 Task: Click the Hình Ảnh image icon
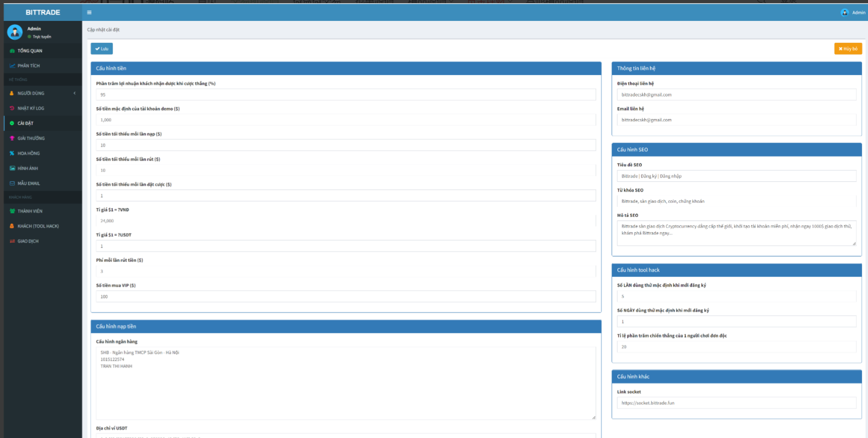[x=12, y=169]
